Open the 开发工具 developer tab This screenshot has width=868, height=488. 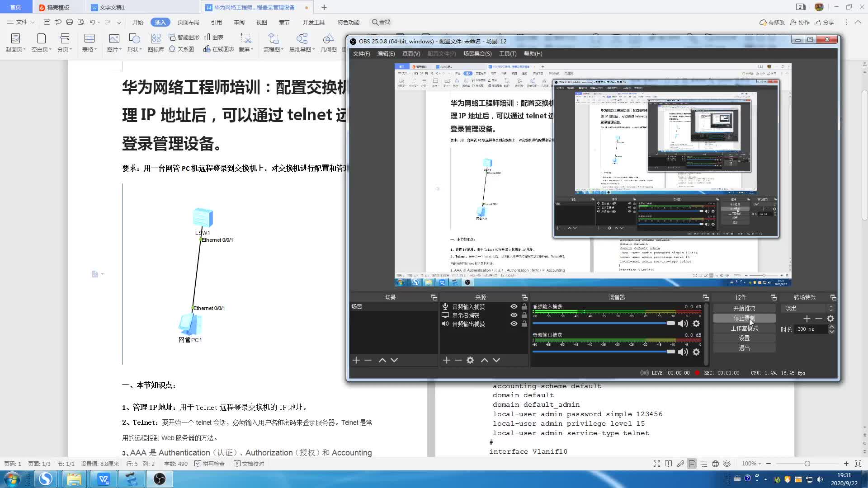click(314, 22)
